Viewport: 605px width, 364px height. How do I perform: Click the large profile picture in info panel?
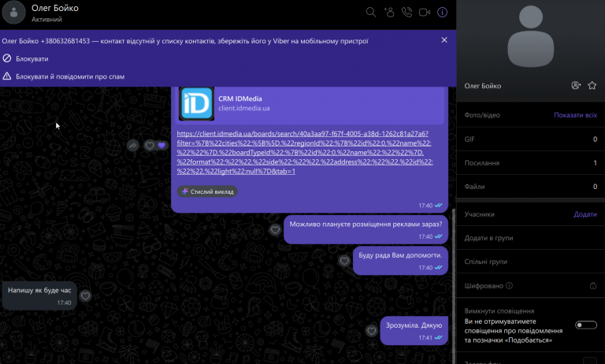point(530,37)
